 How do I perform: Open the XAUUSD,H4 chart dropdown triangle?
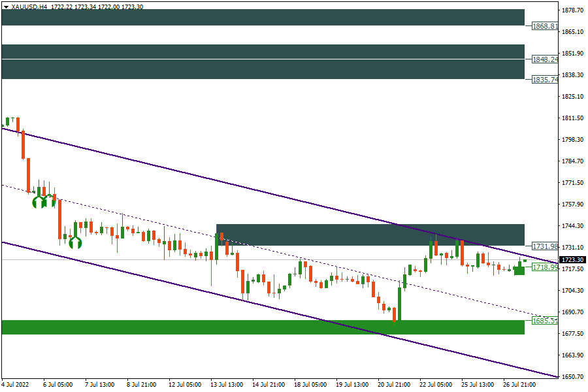point(6,7)
